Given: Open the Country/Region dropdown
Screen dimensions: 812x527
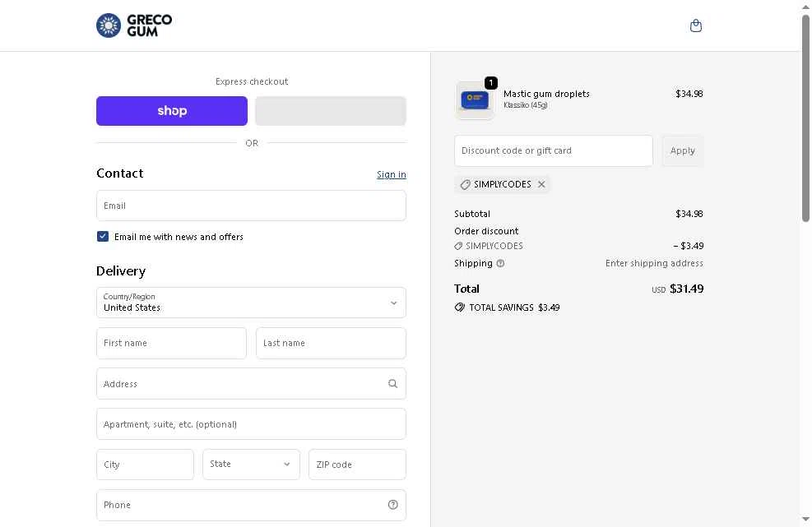Looking at the screenshot, I should [251, 303].
